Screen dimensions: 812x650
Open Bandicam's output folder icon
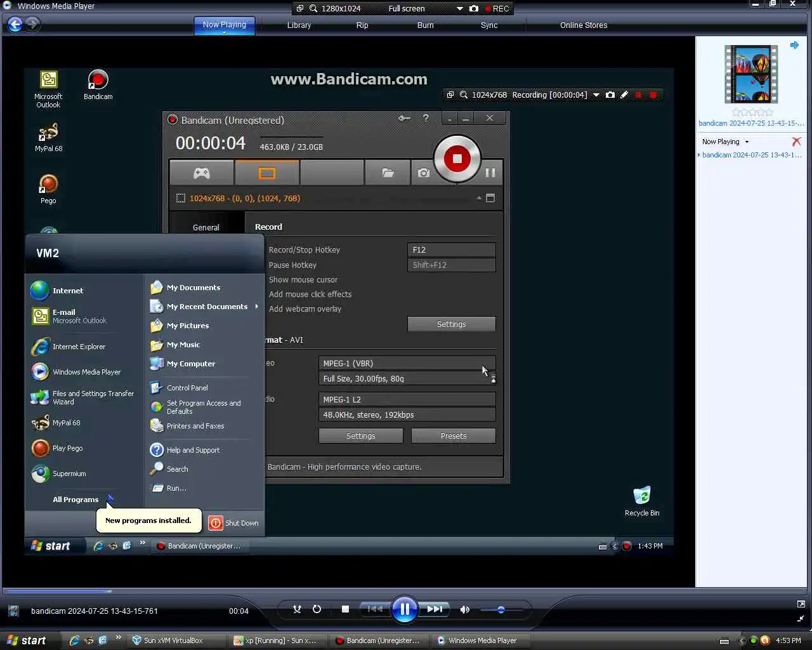388,173
